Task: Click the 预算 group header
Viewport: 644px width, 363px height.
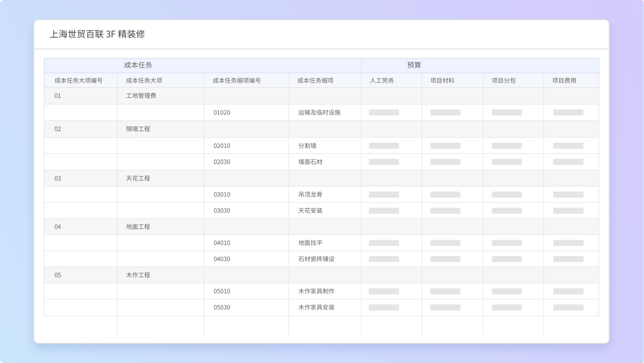Action: [414, 65]
